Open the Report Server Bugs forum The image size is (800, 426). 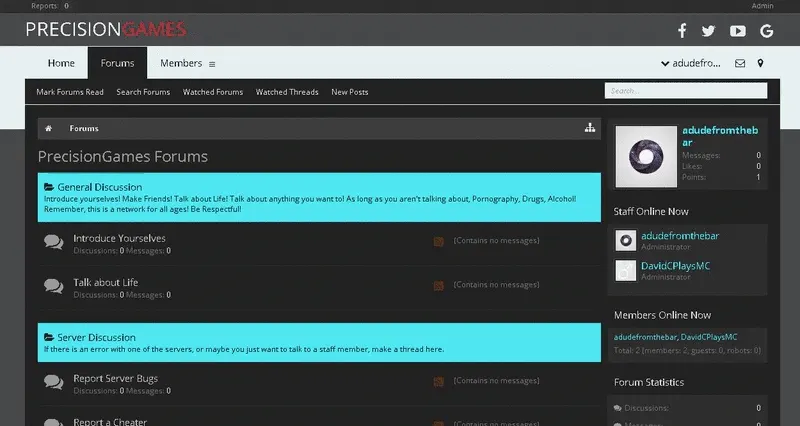(115, 379)
